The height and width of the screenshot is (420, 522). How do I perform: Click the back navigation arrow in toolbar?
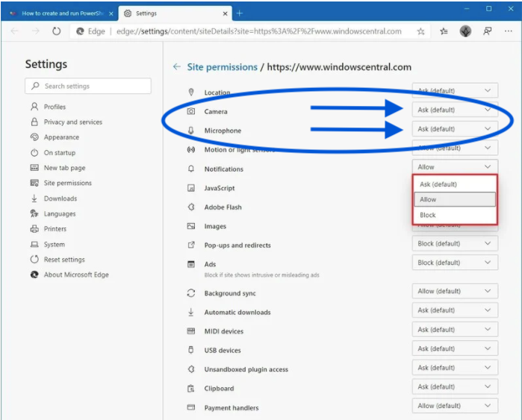(15, 31)
